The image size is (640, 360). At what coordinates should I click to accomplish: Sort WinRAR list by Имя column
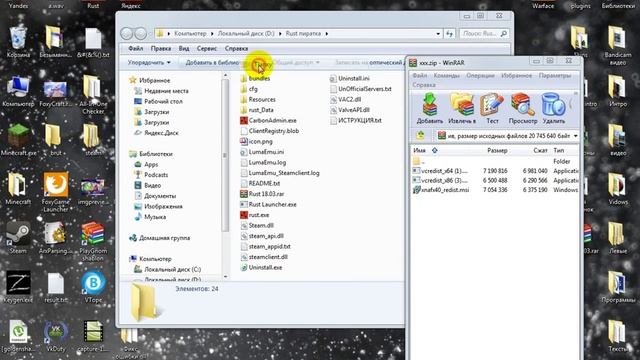click(419, 150)
